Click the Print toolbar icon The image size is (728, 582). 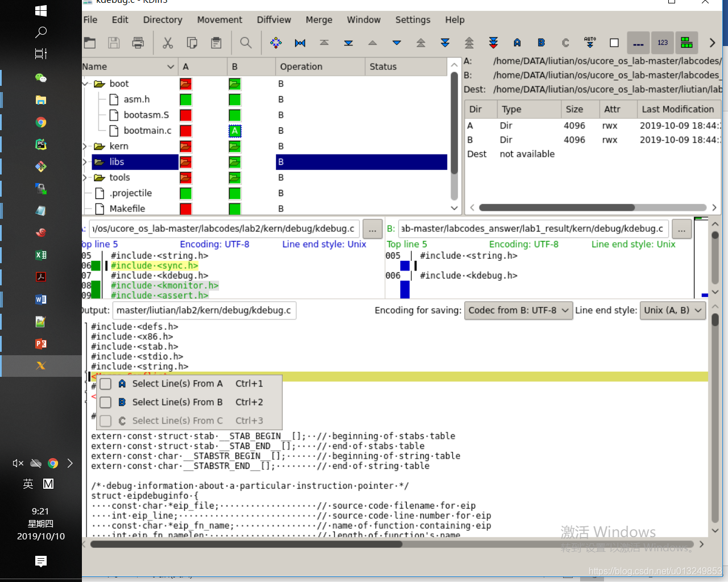(x=138, y=43)
